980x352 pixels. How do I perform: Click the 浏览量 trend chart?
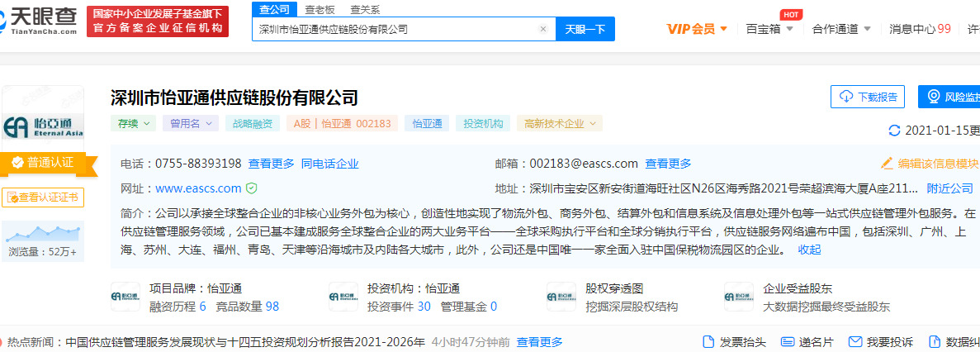(x=42, y=235)
